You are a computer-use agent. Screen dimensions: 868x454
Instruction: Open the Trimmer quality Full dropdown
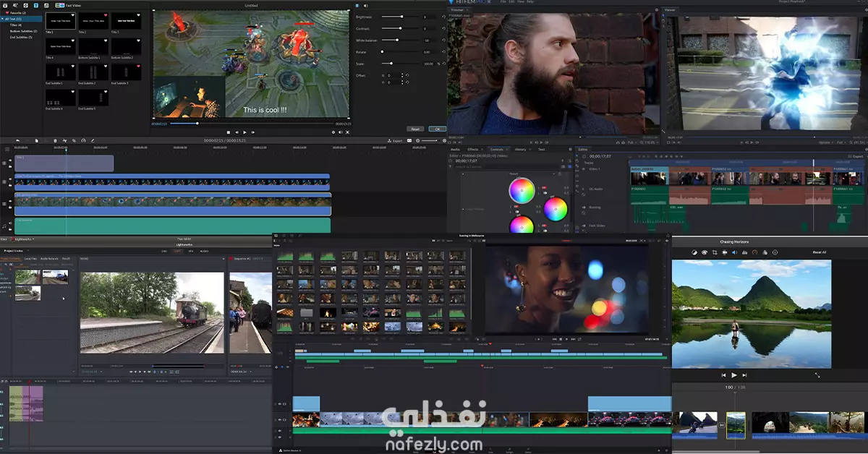(x=631, y=142)
